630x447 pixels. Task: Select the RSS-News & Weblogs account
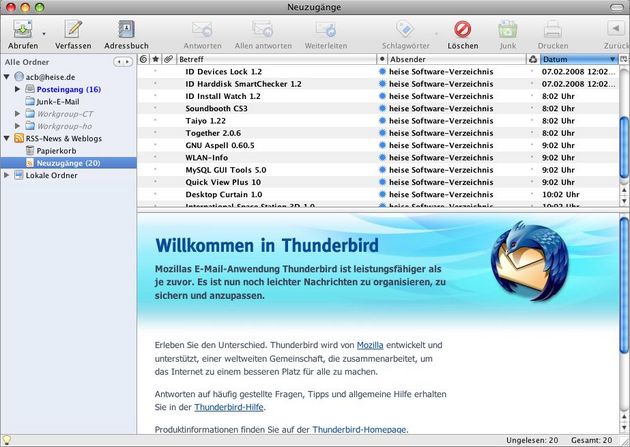[x=63, y=139]
